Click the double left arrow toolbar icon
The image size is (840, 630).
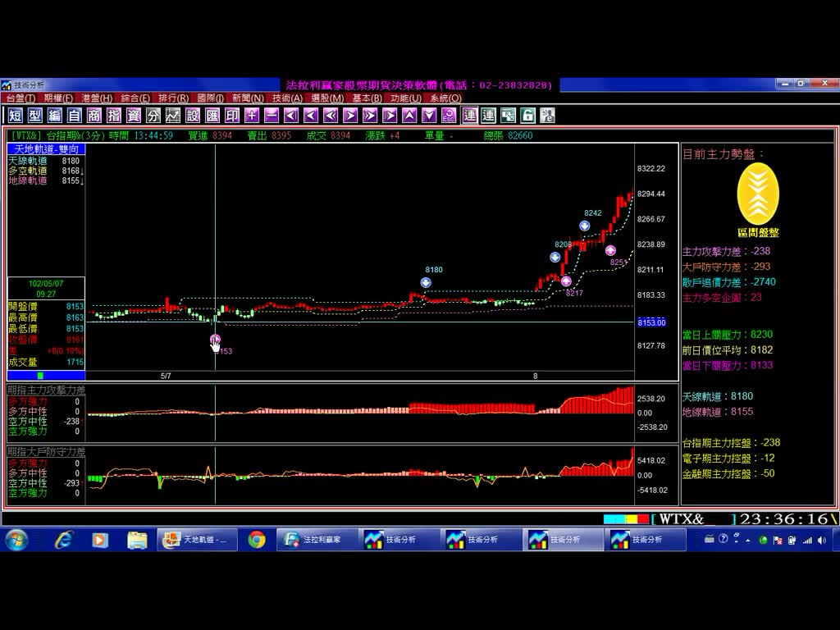point(331,115)
